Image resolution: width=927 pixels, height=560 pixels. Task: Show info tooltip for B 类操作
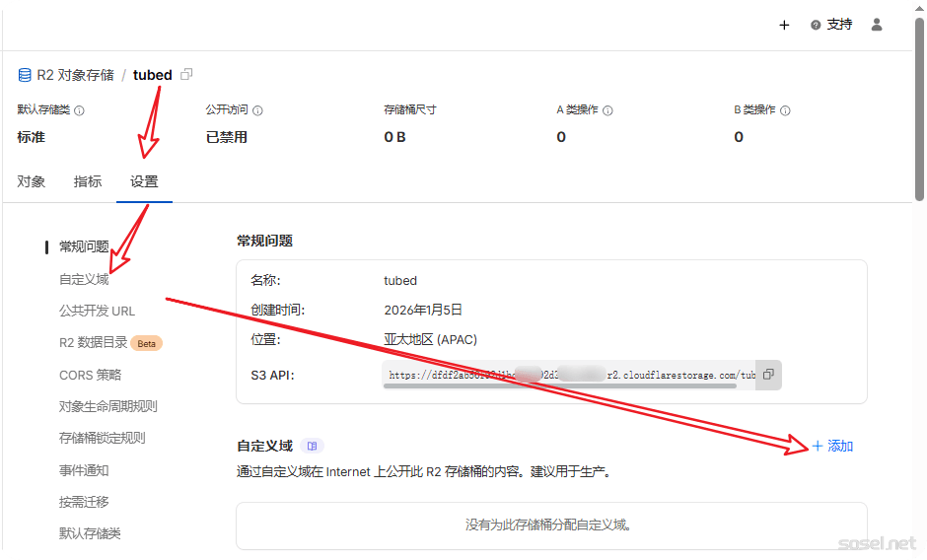click(785, 110)
